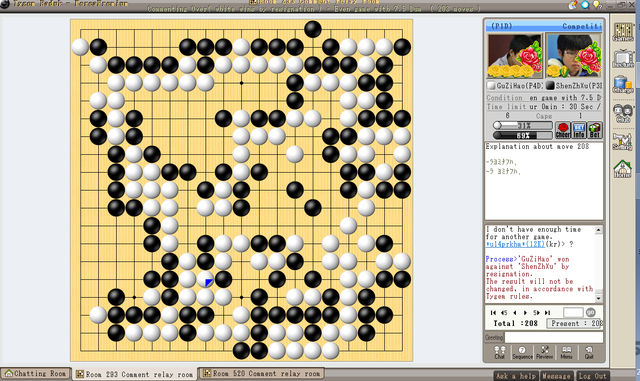
Task: Open the live broadcast TV icon
Action: click(623, 59)
